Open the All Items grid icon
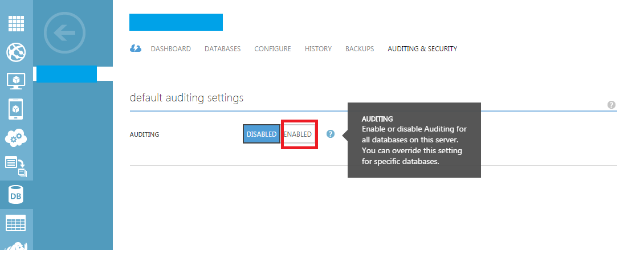 [16, 23]
